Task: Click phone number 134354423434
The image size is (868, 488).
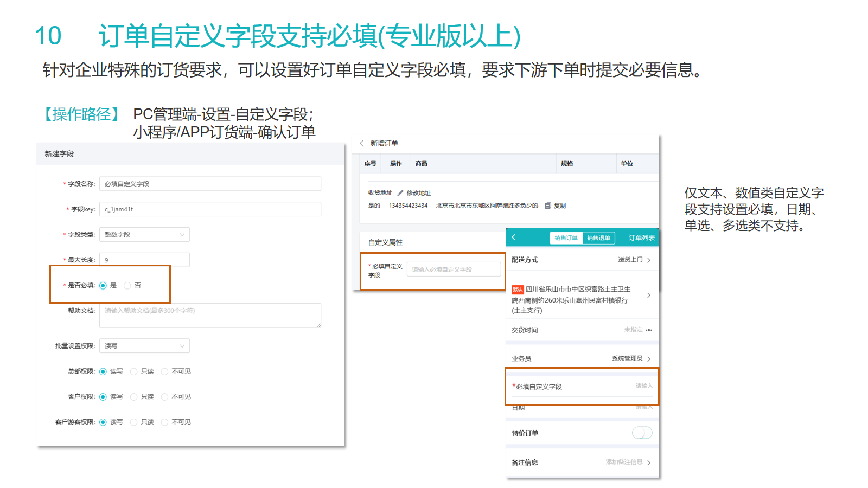Action: 408,206
